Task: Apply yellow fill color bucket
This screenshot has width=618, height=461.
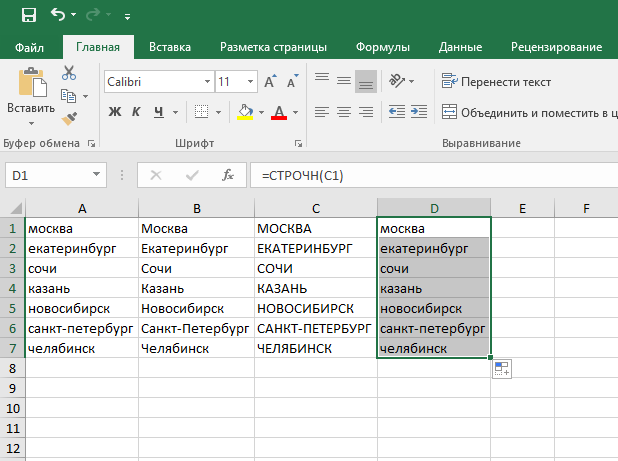Action: (x=245, y=112)
